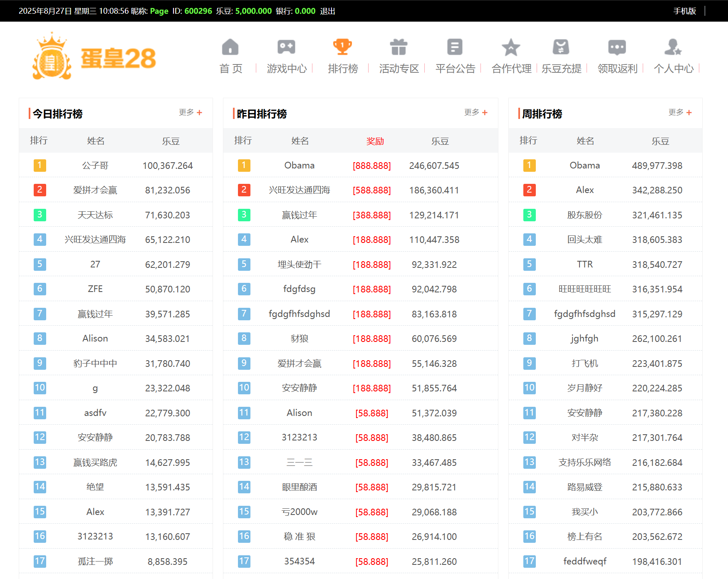This screenshot has width=728, height=579.
Task: Open the game center controller icon
Action: 286,47
